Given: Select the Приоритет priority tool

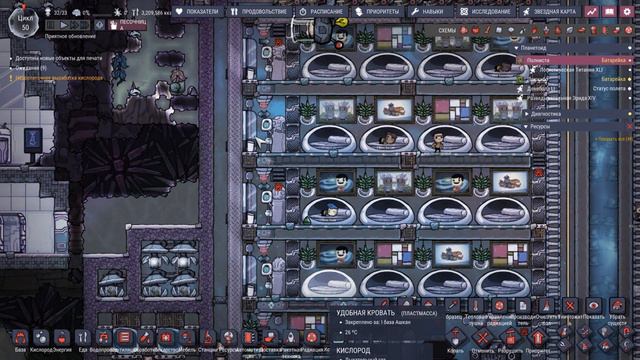Looking at the screenshot, I should pos(538,338).
